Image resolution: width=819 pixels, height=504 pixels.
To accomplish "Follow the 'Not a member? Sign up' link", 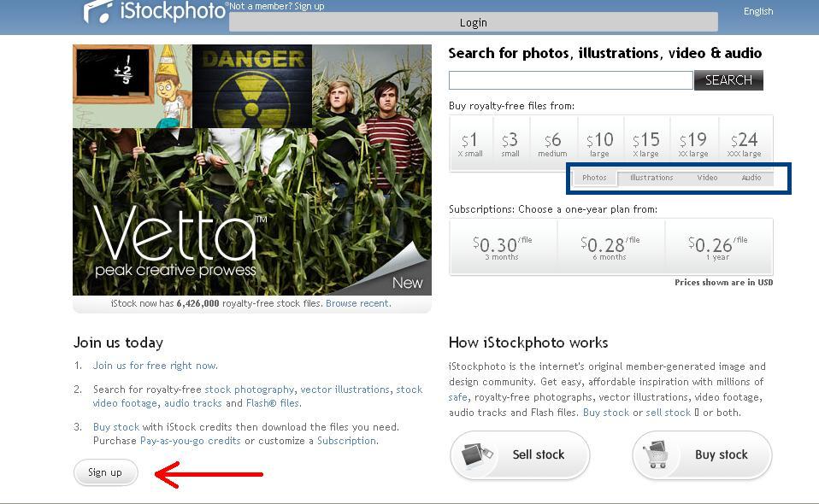I will 277,6.
